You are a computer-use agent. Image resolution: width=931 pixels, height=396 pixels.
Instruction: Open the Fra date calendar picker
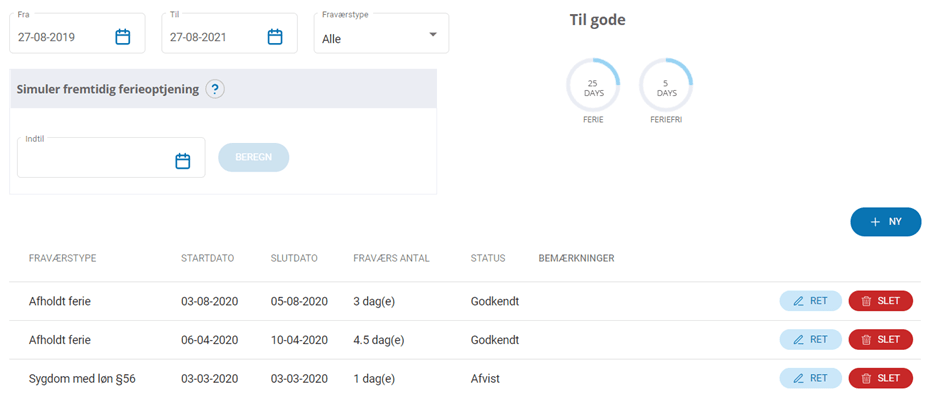coord(122,37)
